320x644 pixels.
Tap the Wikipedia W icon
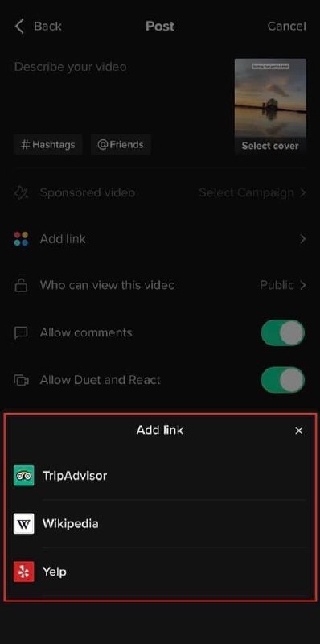24,524
